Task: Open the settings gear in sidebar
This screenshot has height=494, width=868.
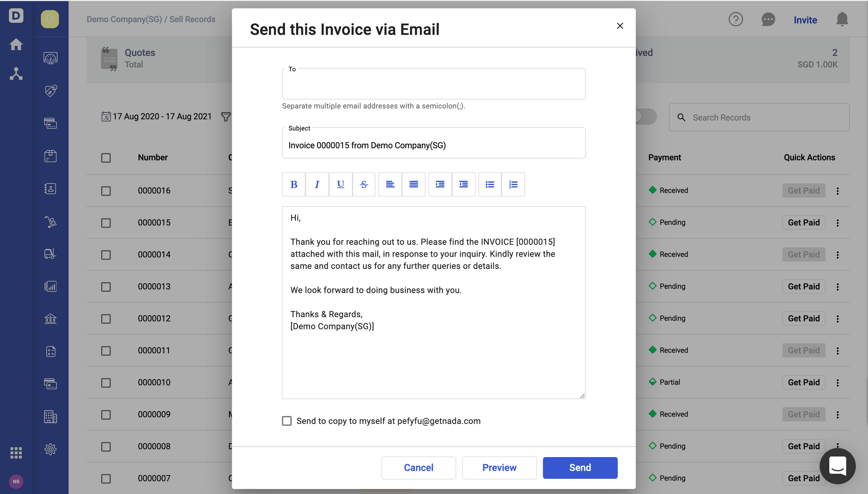Action: [x=50, y=449]
